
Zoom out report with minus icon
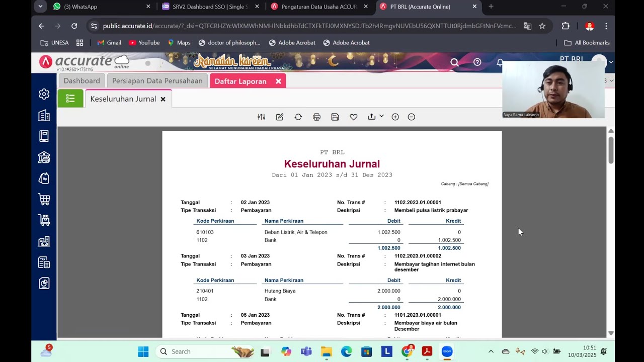pyautogui.click(x=411, y=117)
